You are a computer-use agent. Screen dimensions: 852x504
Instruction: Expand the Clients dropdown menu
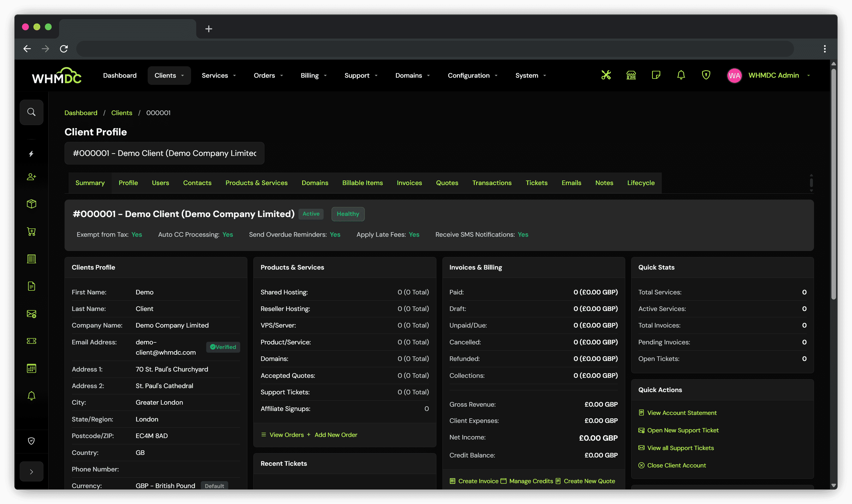tap(169, 75)
